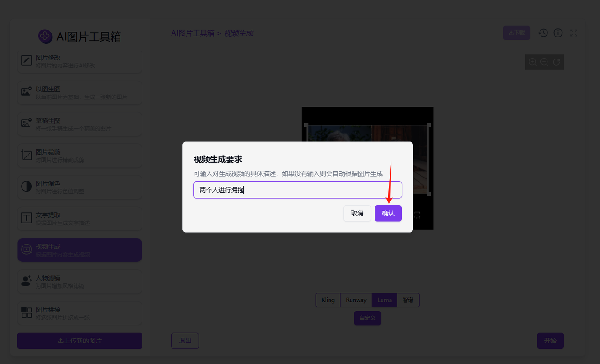Click the 自定义 button
The image size is (600, 364).
367,318
